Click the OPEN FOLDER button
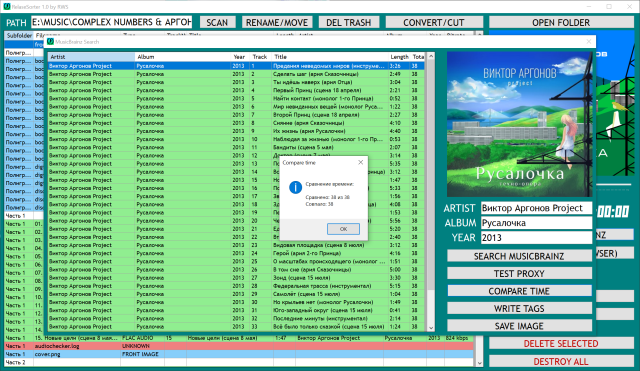The width and height of the screenshot is (640, 371). click(x=561, y=22)
